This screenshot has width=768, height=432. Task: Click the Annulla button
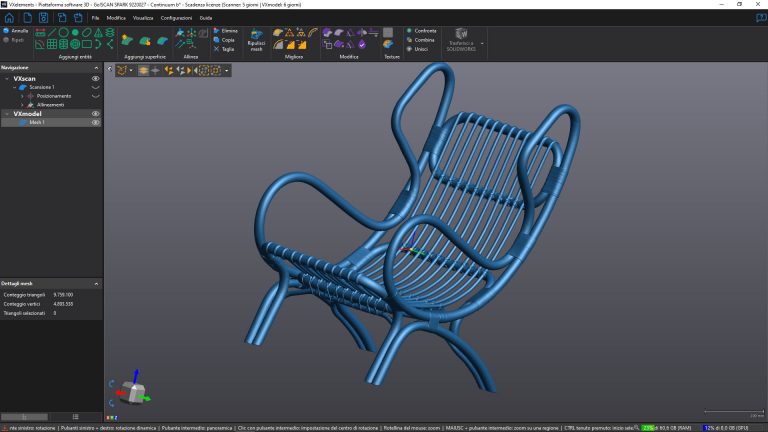tap(14, 31)
